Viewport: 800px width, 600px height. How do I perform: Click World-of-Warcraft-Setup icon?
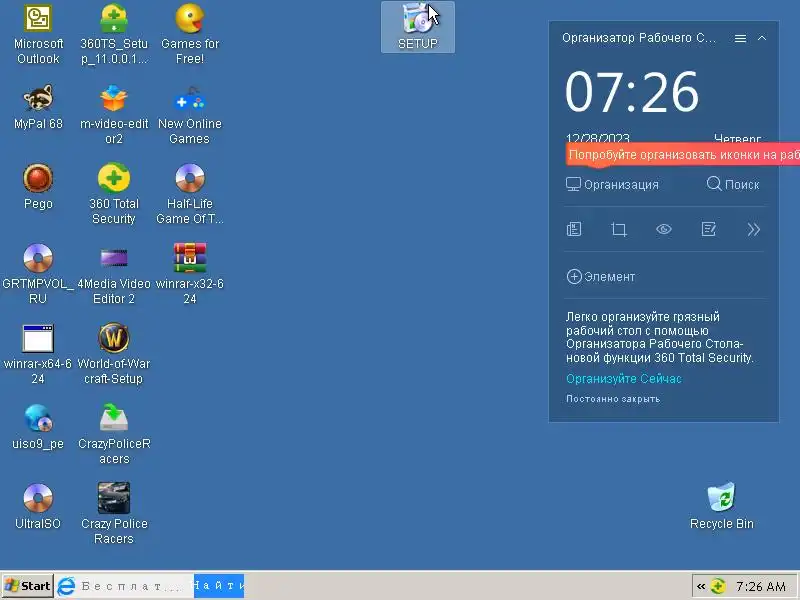tap(114, 355)
